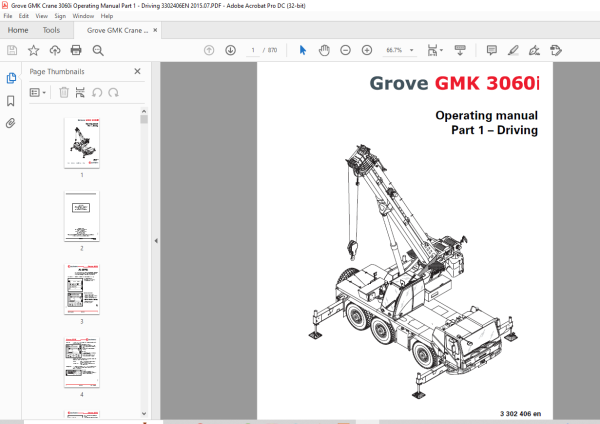The height and width of the screenshot is (424, 600).
Task: Delete selected page with trash icon
Action: pyautogui.click(x=64, y=93)
